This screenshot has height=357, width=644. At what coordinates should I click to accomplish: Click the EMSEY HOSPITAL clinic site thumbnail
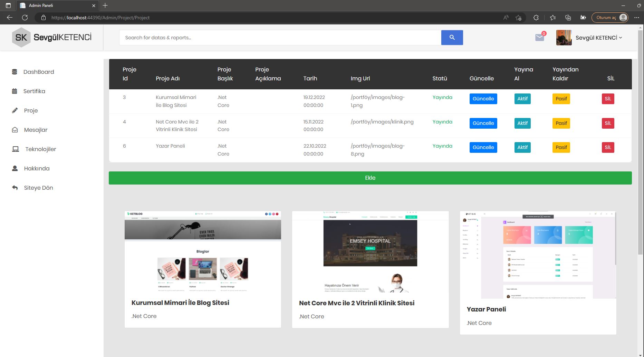(370, 252)
